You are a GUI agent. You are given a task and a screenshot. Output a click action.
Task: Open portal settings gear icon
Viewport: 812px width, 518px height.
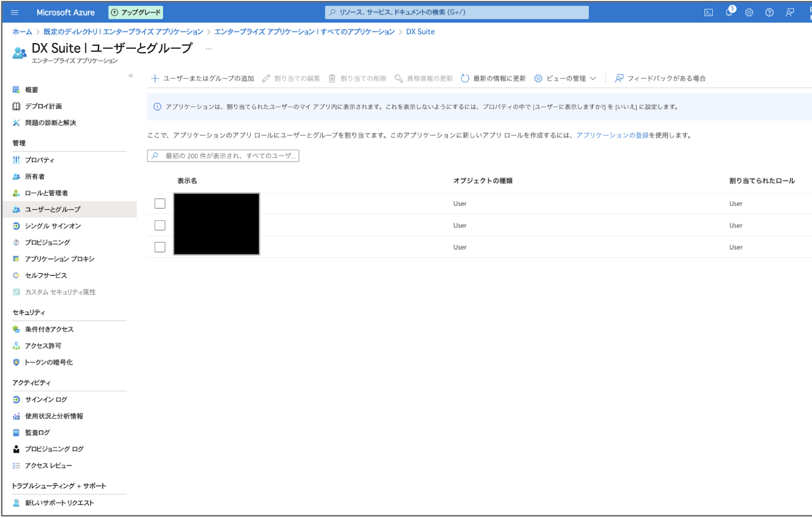749,13
